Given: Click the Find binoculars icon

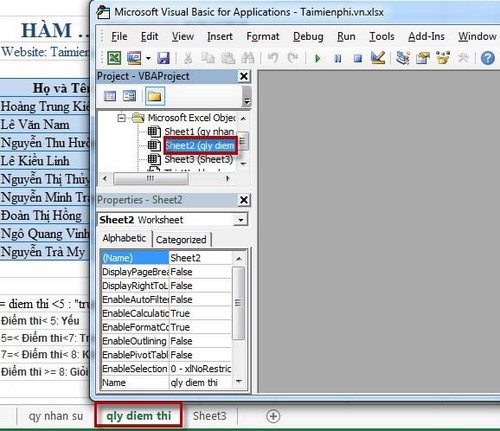Looking at the screenshot, I should [x=248, y=58].
